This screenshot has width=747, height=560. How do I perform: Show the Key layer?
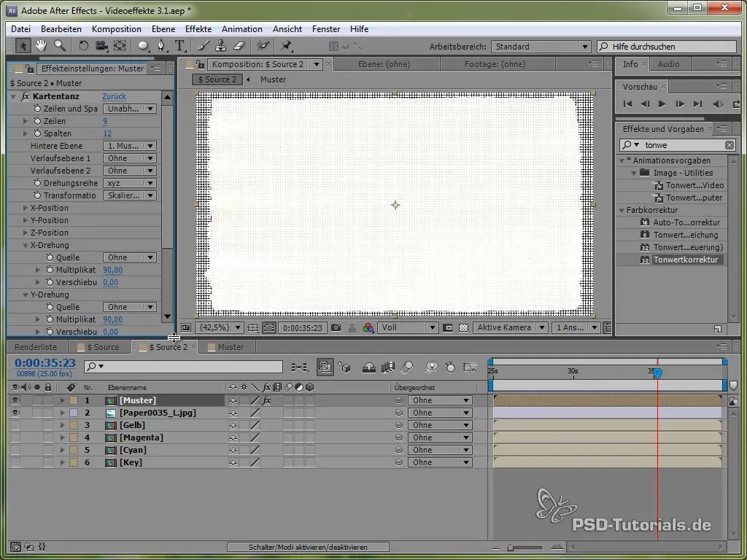[x=15, y=462]
